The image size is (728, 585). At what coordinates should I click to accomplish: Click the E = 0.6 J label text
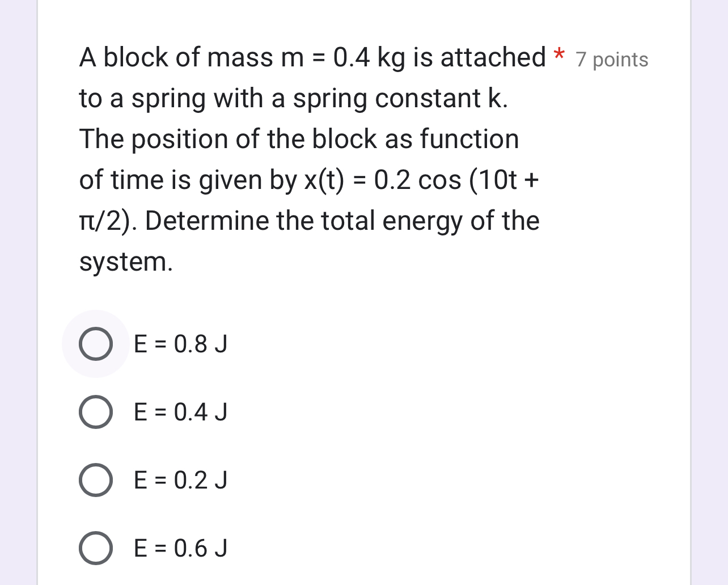click(x=180, y=549)
